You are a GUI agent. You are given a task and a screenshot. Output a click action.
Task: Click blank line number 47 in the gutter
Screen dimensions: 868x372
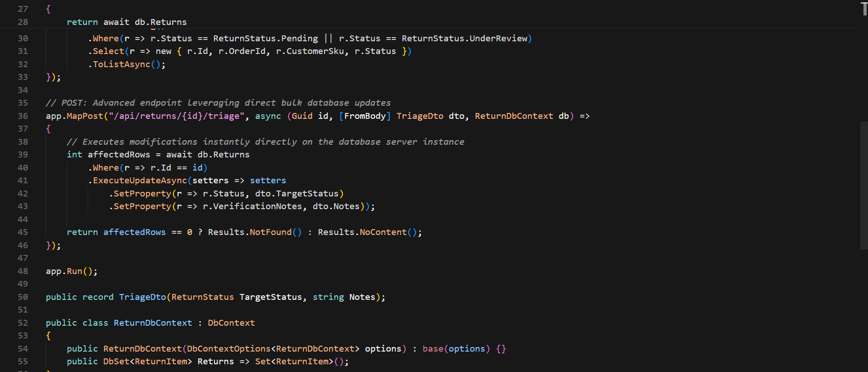[23, 258]
